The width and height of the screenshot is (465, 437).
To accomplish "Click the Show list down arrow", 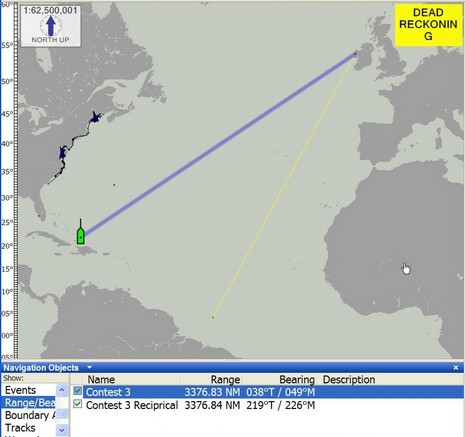I will [x=62, y=429].
